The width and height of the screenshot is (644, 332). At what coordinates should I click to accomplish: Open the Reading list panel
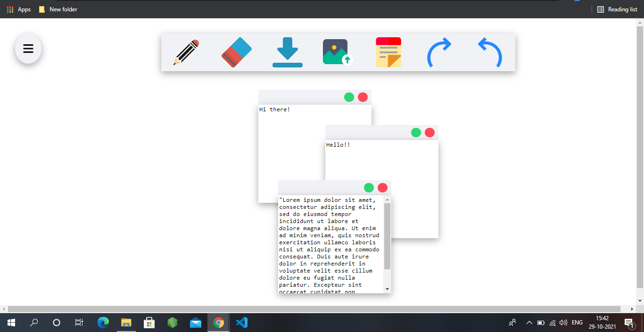(617, 8)
